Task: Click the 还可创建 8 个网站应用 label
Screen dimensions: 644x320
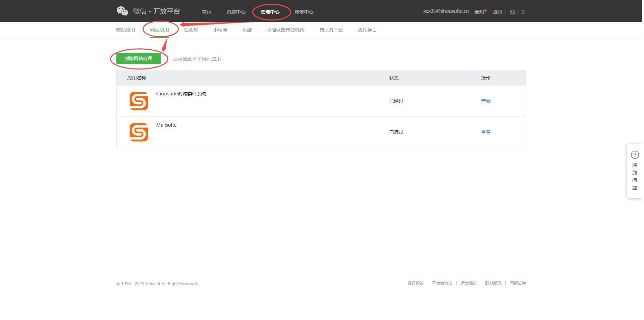Action: click(x=197, y=59)
